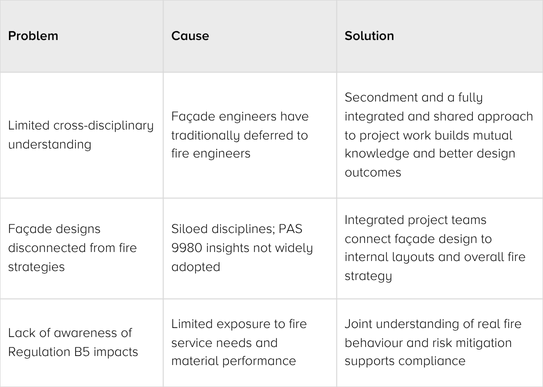Click the word 'strategy' in second Solution cell
The image size is (543, 387).
click(368, 277)
